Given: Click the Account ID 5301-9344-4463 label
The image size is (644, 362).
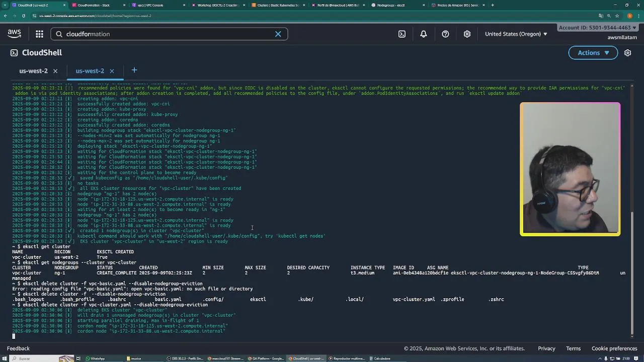Looking at the screenshot, I should [595, 28].
